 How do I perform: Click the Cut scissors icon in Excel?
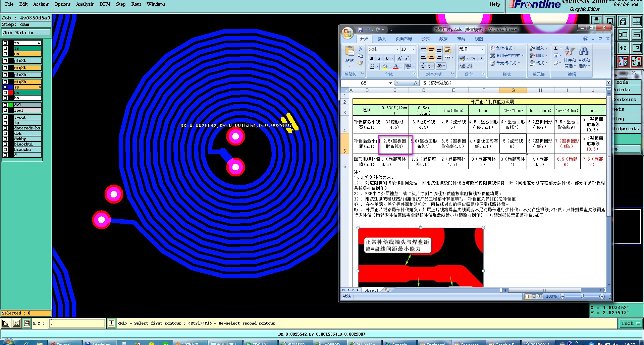361,48
